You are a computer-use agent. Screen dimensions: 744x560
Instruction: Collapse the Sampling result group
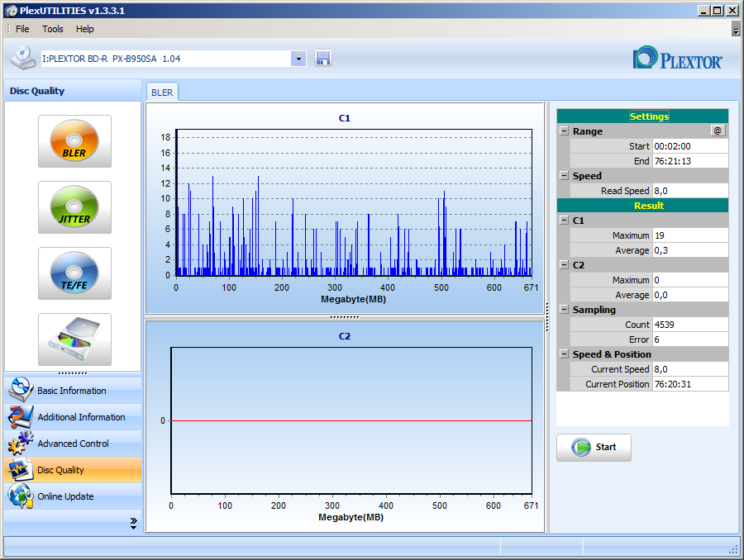pyautogui.click(x=564, y=309)
